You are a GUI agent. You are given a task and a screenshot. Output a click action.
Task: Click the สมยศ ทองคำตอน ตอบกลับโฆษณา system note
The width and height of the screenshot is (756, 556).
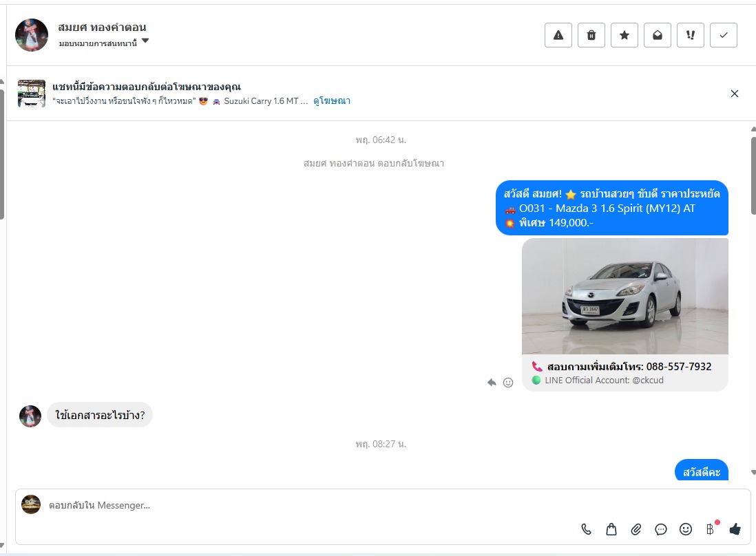pyautogui.click(x=374, y=163)
